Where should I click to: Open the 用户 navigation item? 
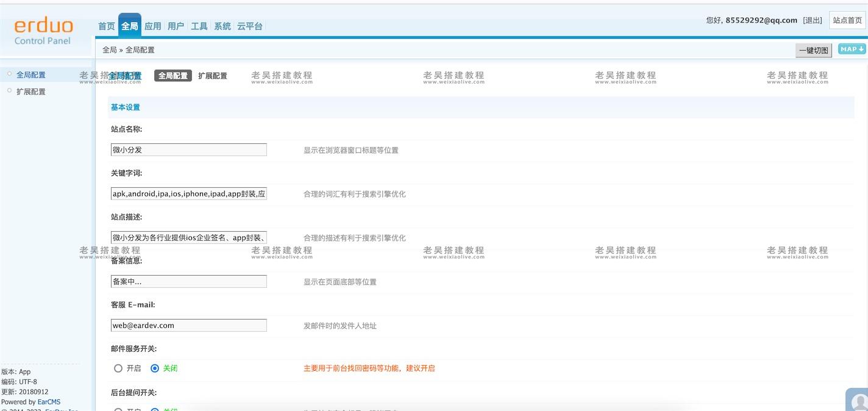coord(176,26)
